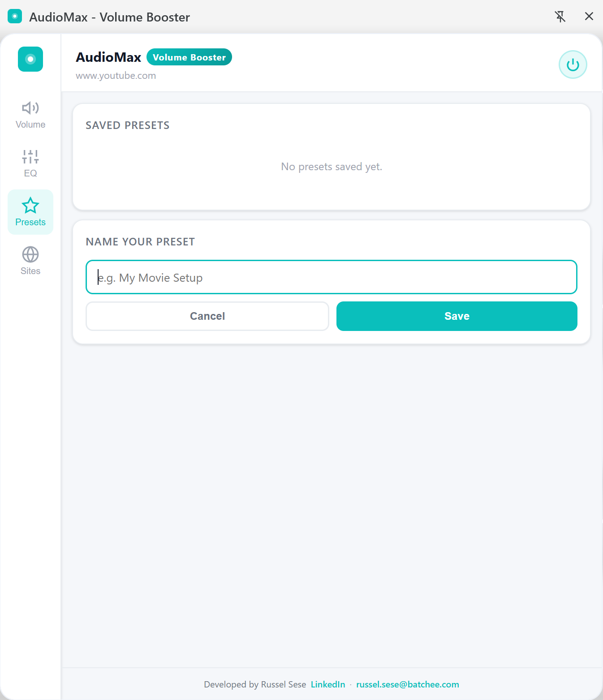Click the Name Your Preset heading
This screenshot has height=700, width=603.
pos(140,242)
